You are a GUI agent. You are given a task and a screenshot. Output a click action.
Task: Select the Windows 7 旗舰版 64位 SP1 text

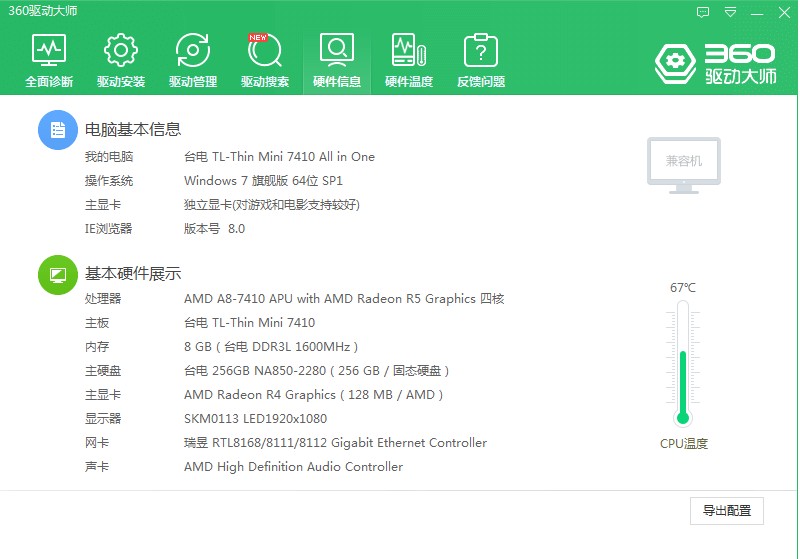263,181
